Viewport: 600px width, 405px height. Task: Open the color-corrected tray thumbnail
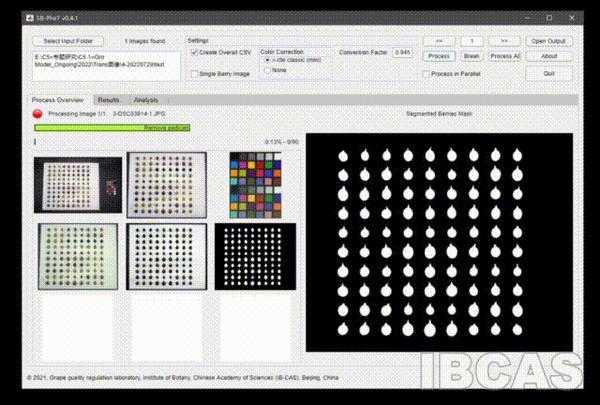click(77, 256)
